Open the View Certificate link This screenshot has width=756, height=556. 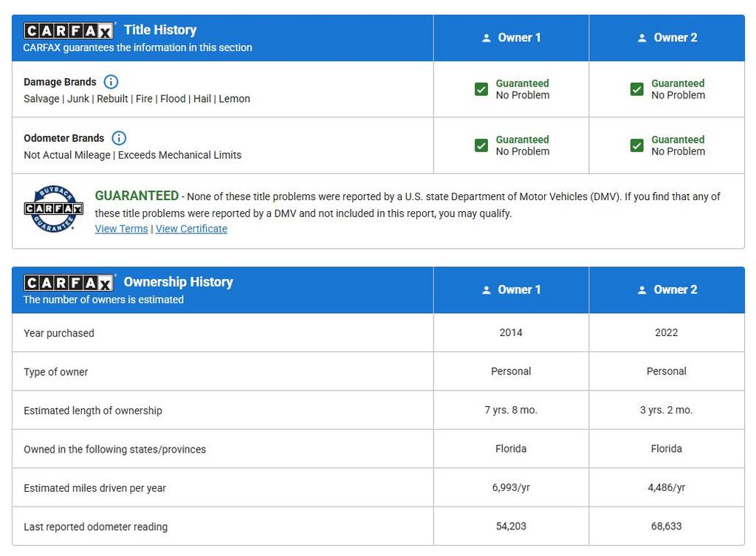[191, 229]
